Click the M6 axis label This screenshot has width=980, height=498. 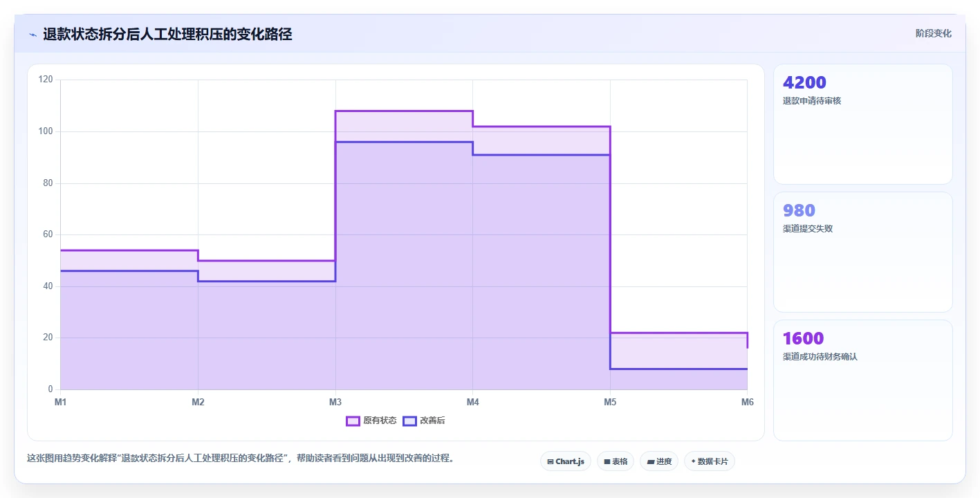point(748,402)
